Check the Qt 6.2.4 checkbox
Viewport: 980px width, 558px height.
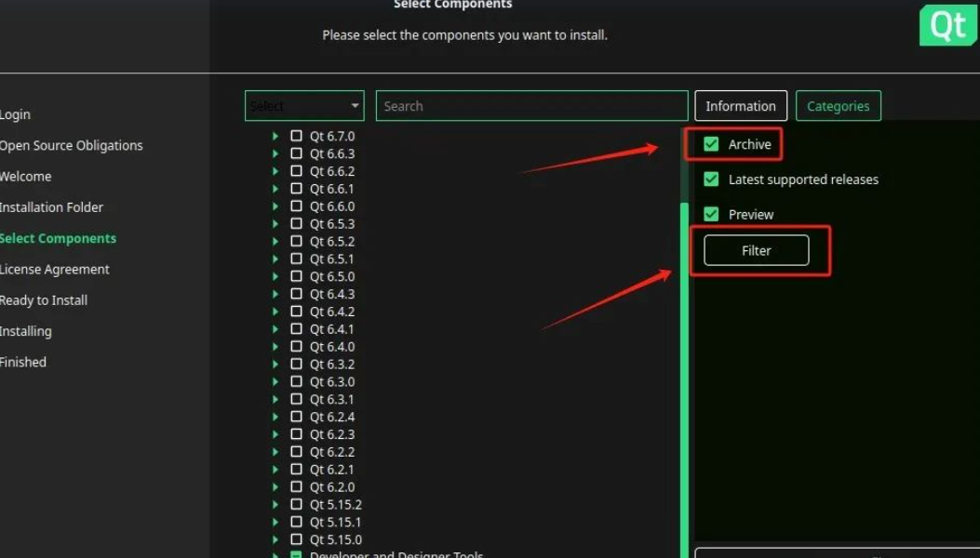[x=296, y=416]
